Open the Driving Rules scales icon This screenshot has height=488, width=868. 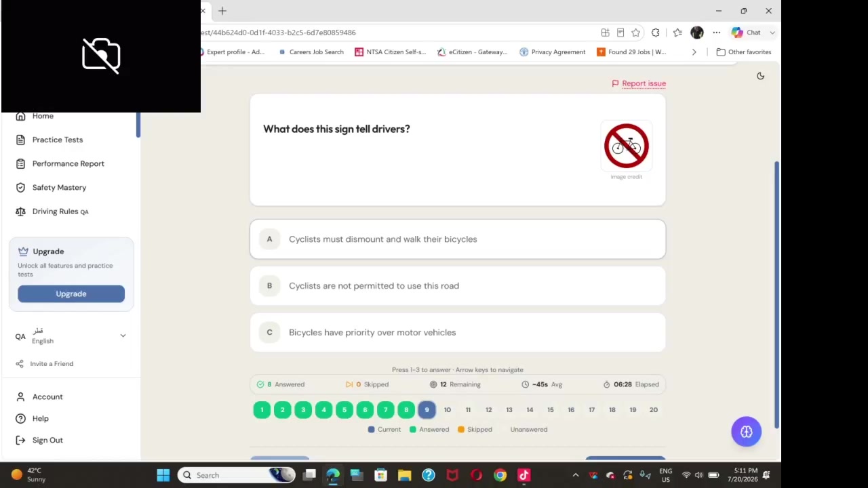(20, 211)
